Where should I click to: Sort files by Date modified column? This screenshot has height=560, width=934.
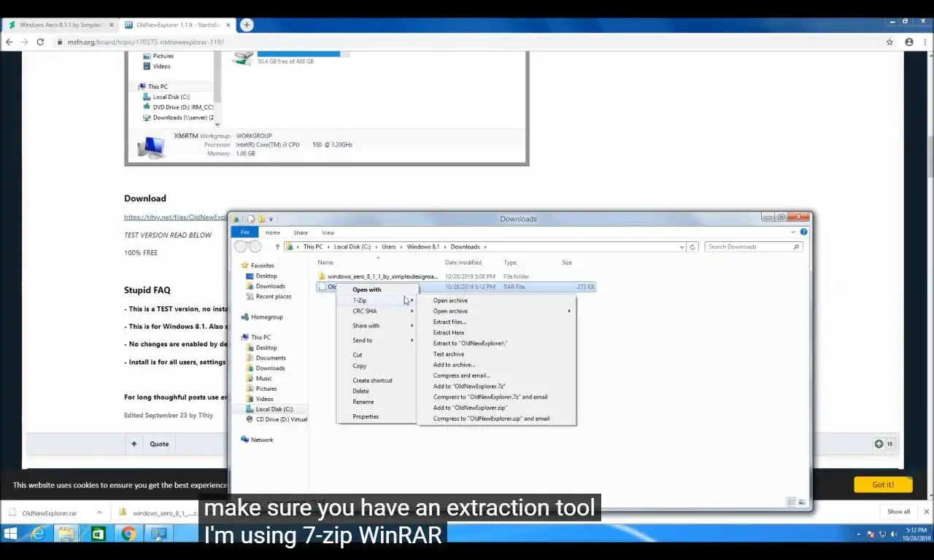(463, 262)
